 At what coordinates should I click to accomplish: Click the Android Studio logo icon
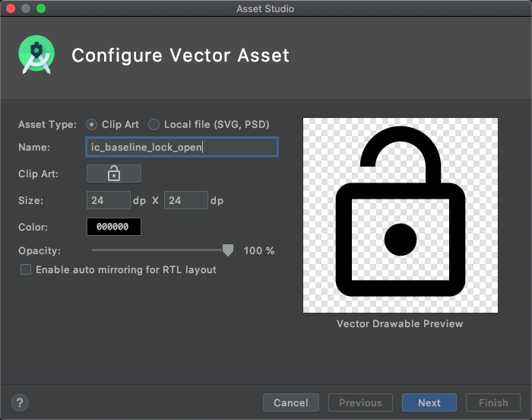pos(36,56)
